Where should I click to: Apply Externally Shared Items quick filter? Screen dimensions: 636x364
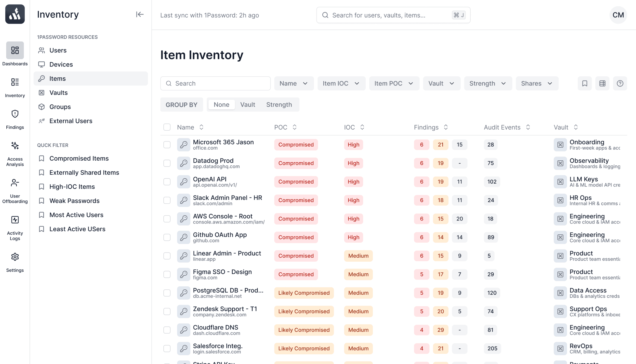tap(91, 173)
